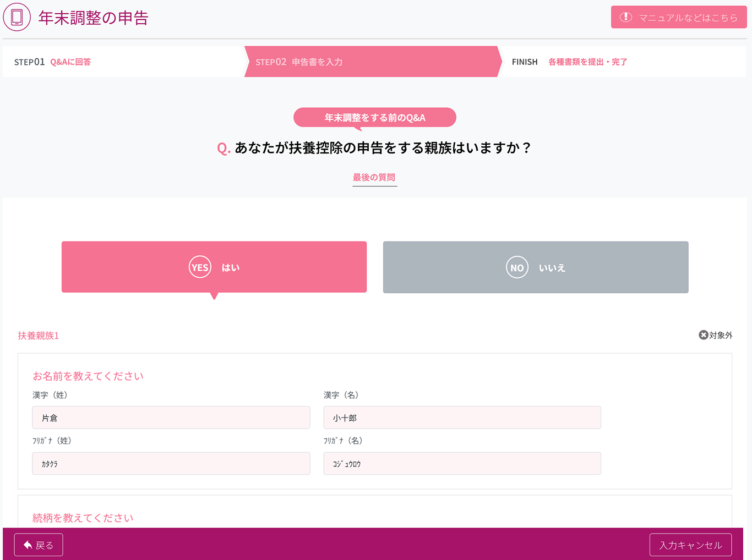Click the YES circle icon
Viewport: 752px width, 560px height.
pos(200,267)
